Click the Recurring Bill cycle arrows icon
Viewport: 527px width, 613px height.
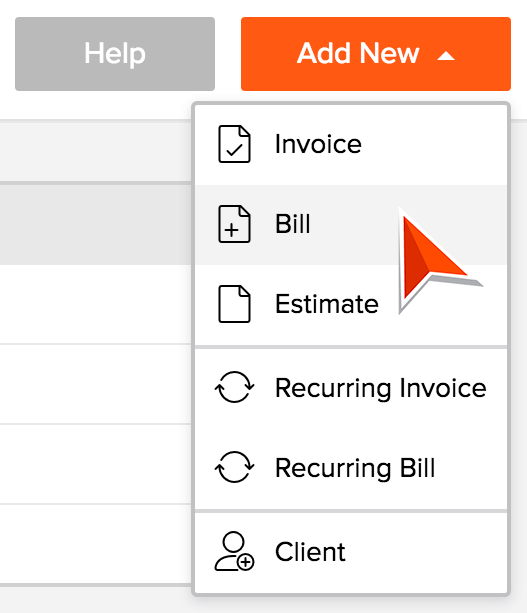click(234, 467)
